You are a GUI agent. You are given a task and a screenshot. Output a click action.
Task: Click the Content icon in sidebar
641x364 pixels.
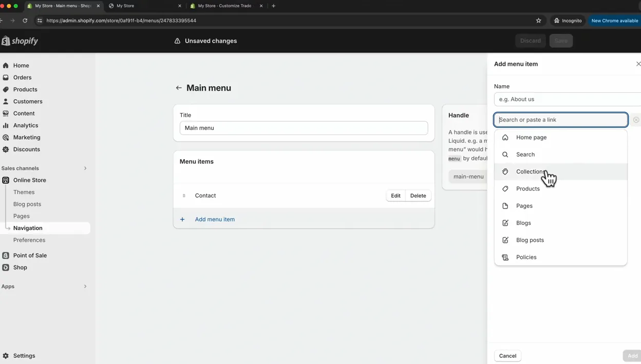click(x=6, y=113)
